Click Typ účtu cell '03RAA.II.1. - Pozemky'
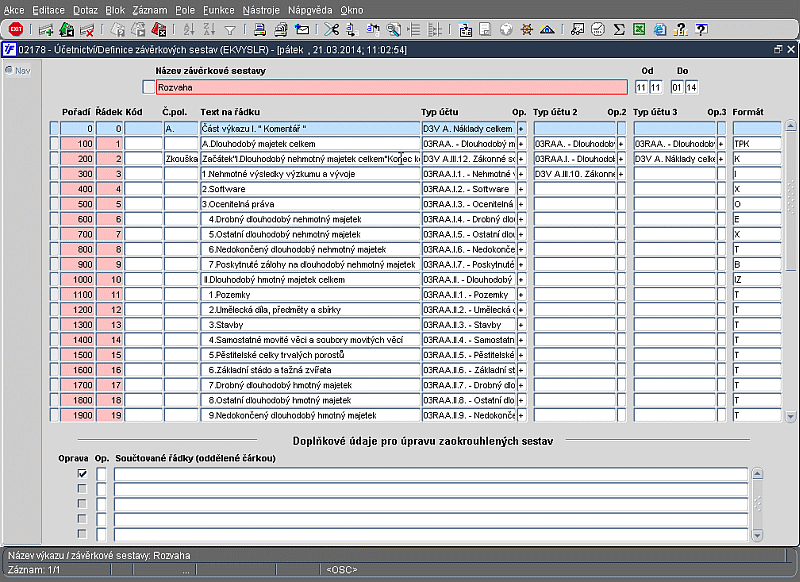800x582 pixels. pos(468,294)
